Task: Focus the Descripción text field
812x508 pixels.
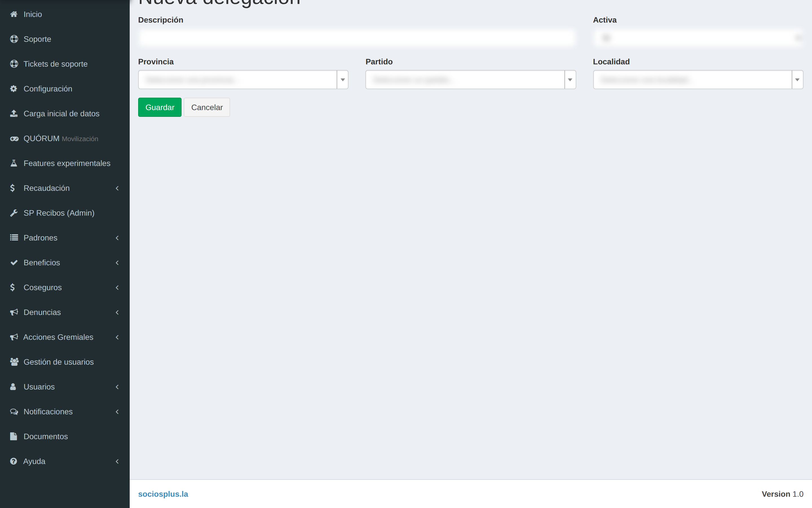Action: (357, 38)
